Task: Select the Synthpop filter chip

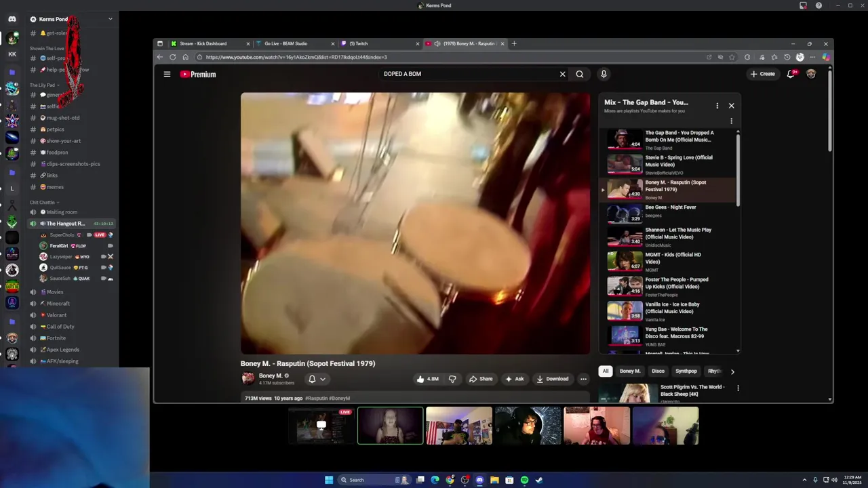Action: [x=686, y=371]
